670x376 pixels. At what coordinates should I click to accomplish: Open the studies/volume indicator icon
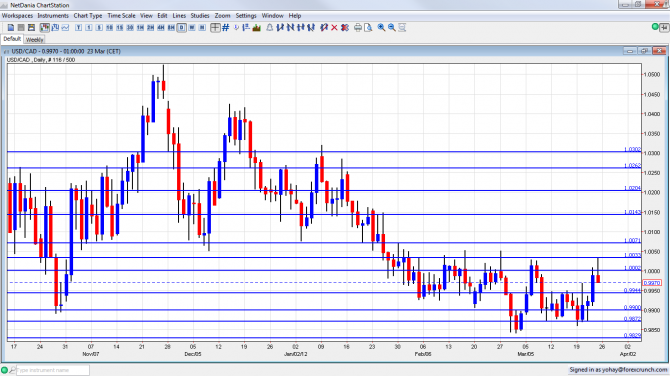256,28
